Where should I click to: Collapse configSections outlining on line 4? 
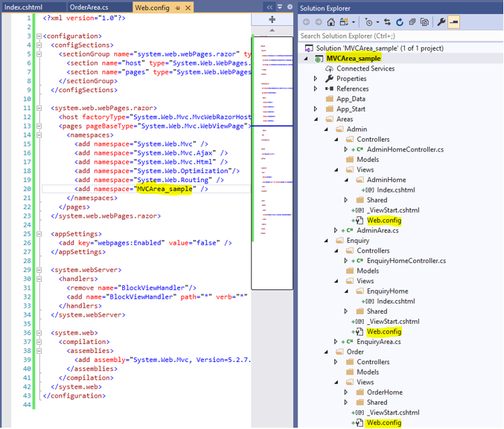(39, 45)
